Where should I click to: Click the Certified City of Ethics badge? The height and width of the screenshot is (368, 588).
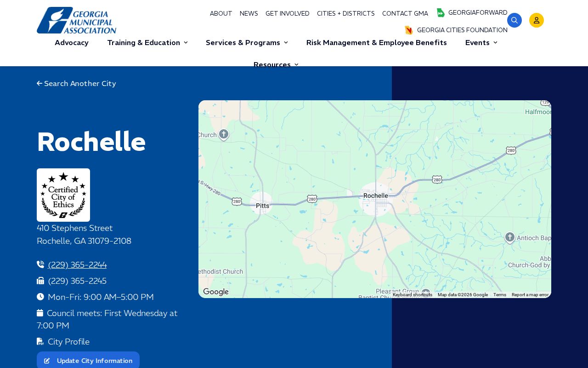(x=63, y=195)
